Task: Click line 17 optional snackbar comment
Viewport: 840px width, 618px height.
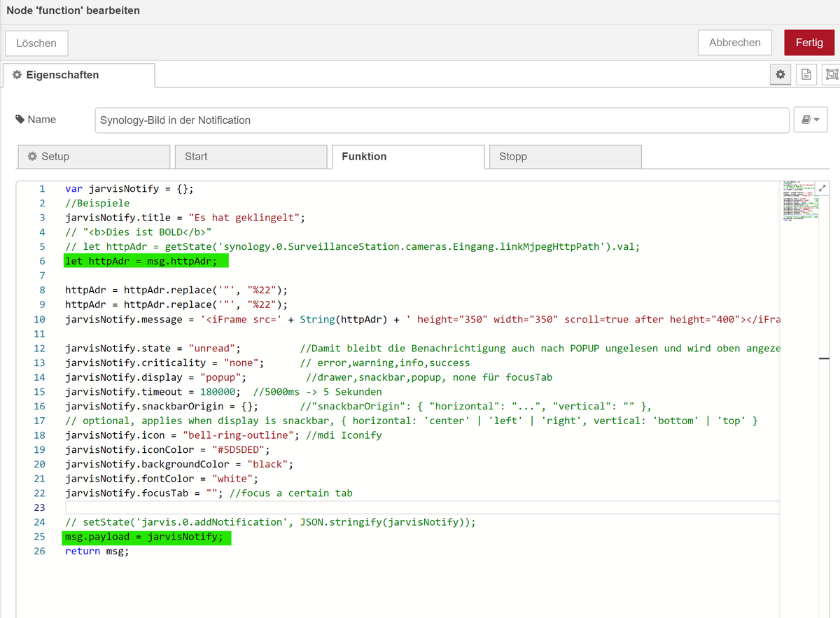Action: coord(412,421)
